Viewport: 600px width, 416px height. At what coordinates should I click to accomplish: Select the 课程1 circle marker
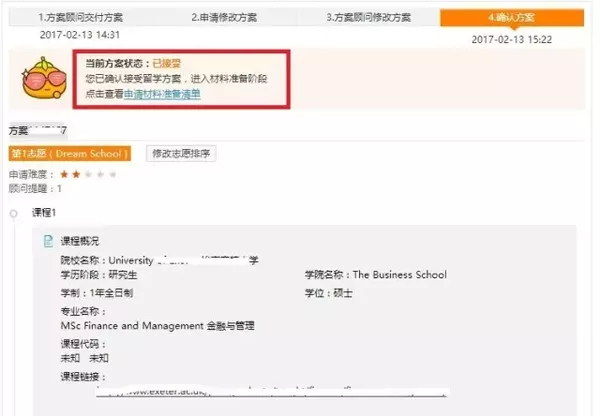[13, 214]
